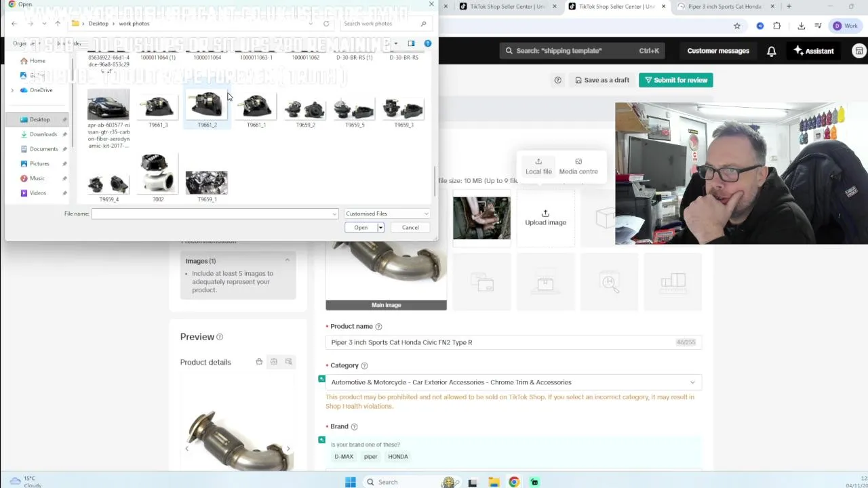Open the File name history dropdown
The image size is (868, 488).
tap(334, 213)
